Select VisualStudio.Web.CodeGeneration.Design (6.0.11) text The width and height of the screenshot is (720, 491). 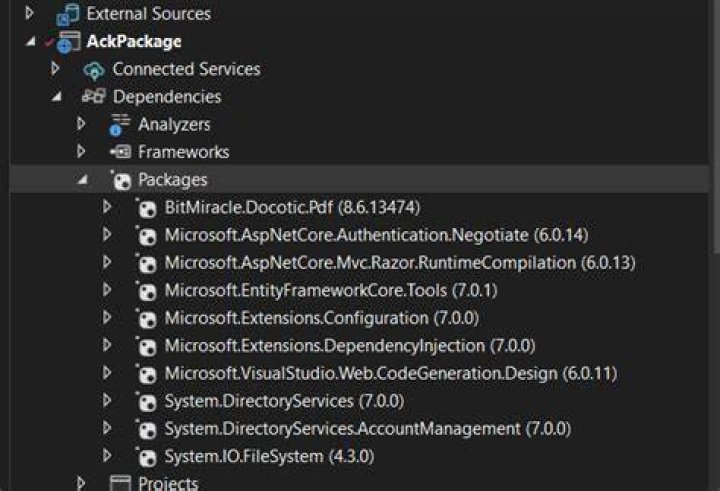(428, 373)
